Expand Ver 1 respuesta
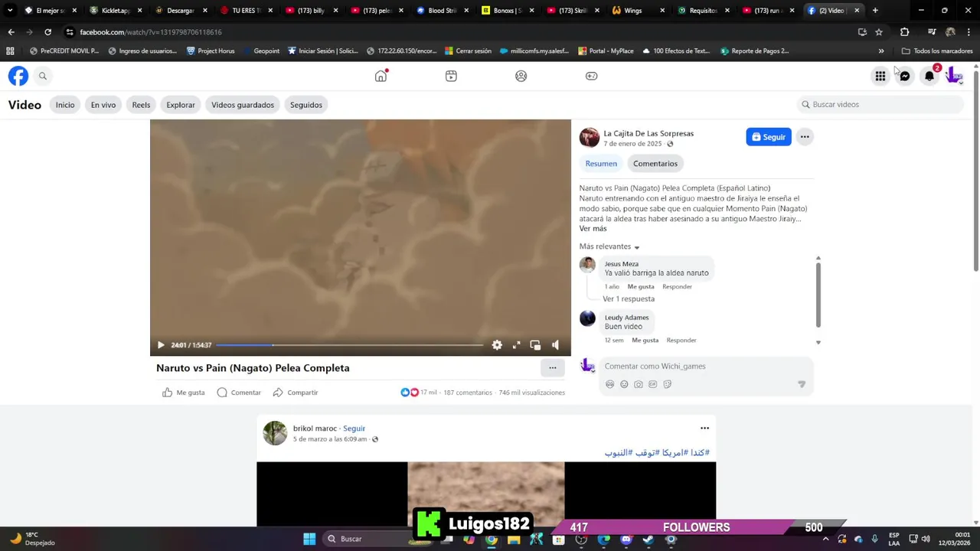This screenshot has height=551, width=980. click(629, 299)
